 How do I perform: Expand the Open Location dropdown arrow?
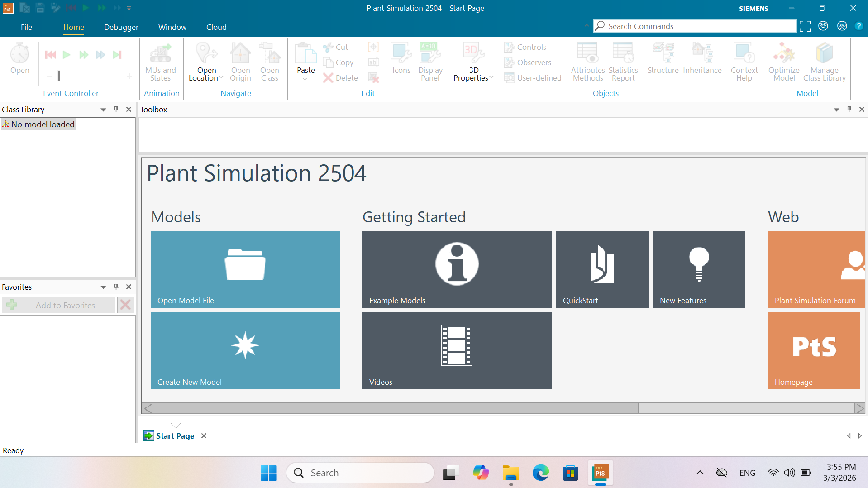(x=221, y=78)
